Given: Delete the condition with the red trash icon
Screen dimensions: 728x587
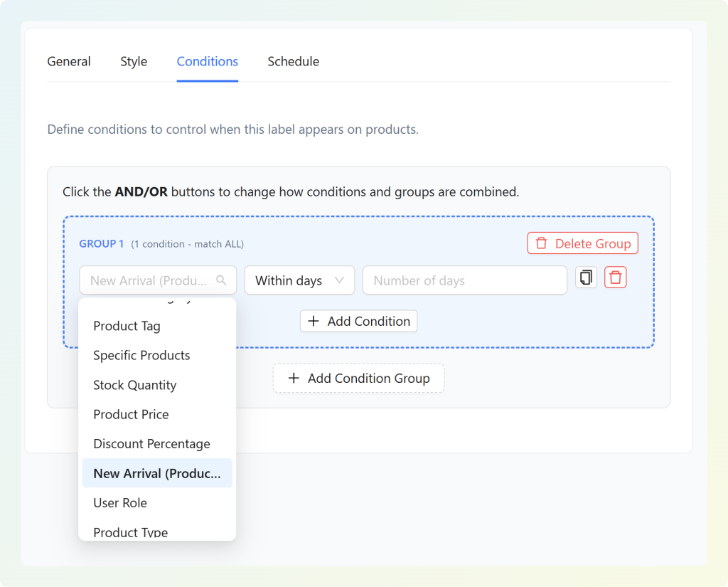Looking at the screenshot, I should [615, 277].
